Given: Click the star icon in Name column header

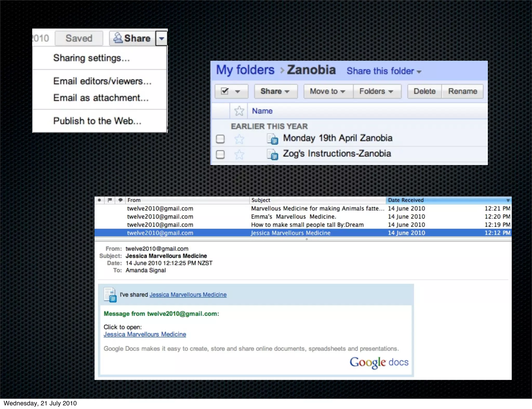Looking at the screenshot, I should point(239,111).
